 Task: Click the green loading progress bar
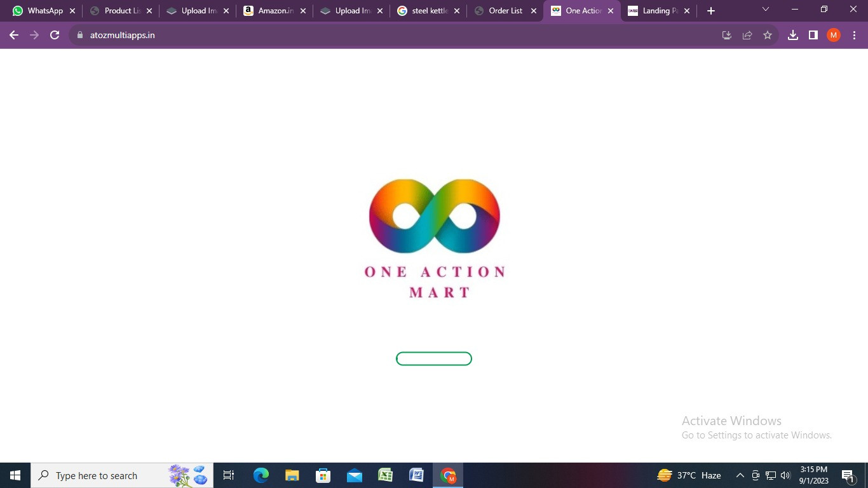click(434, 359)
